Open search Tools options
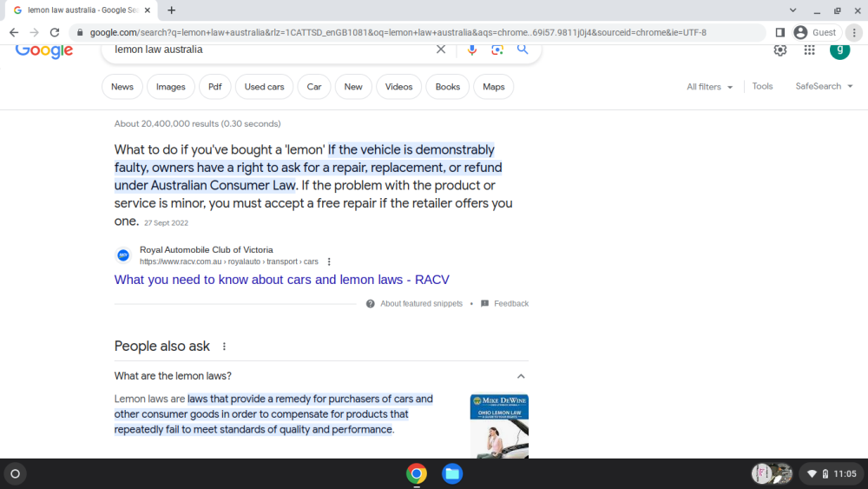The height and width of the screenshot is (489, 868). coord(762,86)
